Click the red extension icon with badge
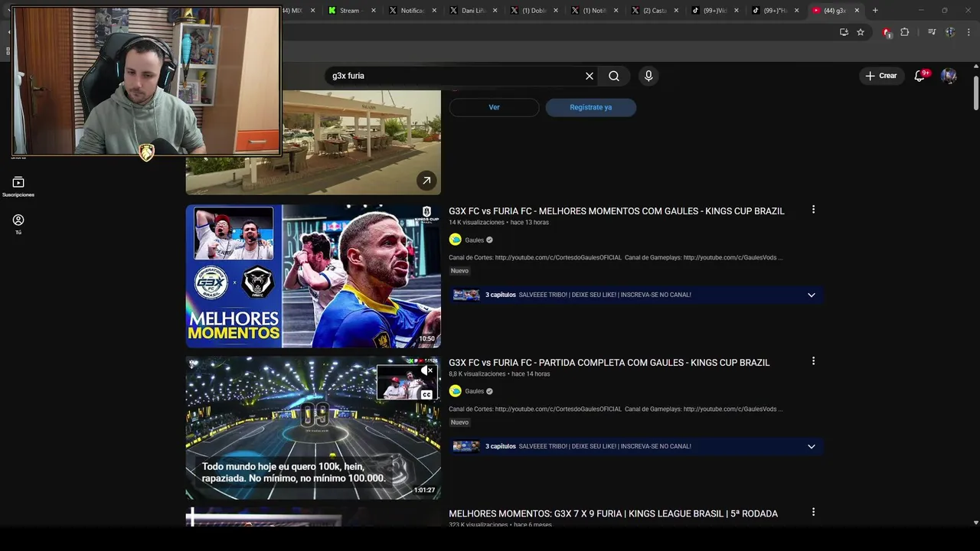 click(887, 32)
